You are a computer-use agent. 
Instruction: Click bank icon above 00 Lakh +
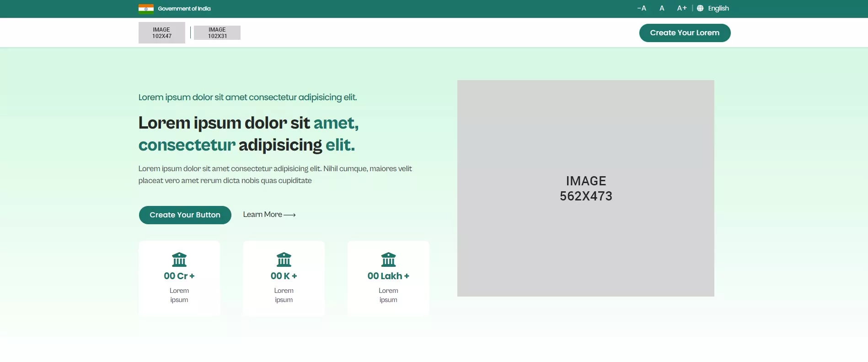[388, 259]
